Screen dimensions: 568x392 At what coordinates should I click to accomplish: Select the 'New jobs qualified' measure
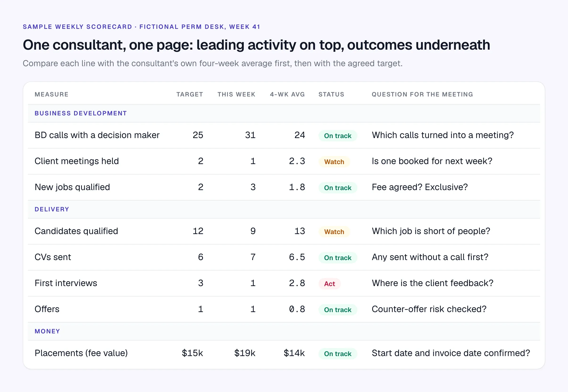tap(72, 187)
